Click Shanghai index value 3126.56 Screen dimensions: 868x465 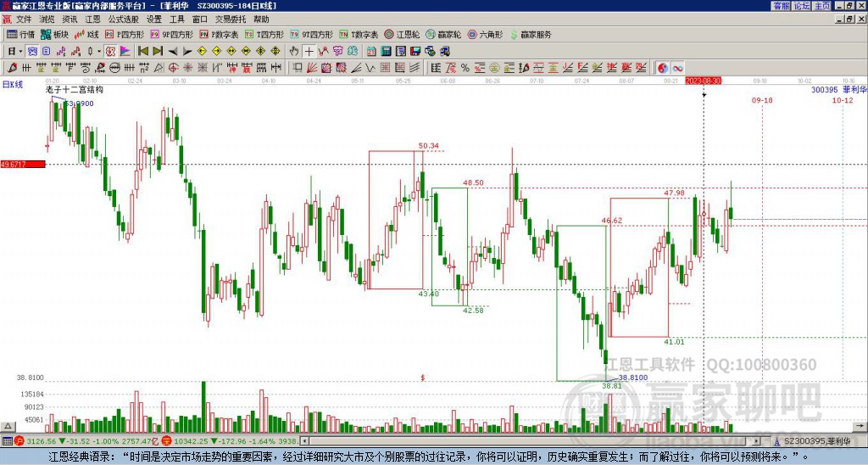[41, 441]
